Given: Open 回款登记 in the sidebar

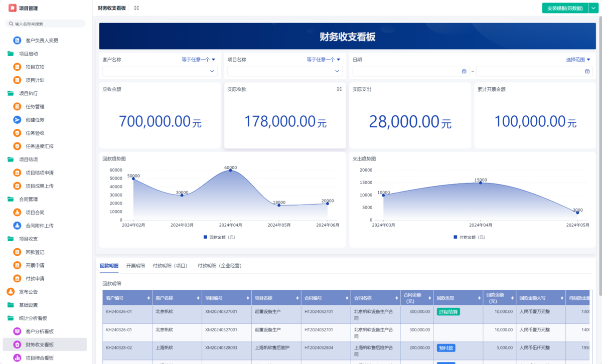Looking at the screenshot, I should tap(35, 252).
